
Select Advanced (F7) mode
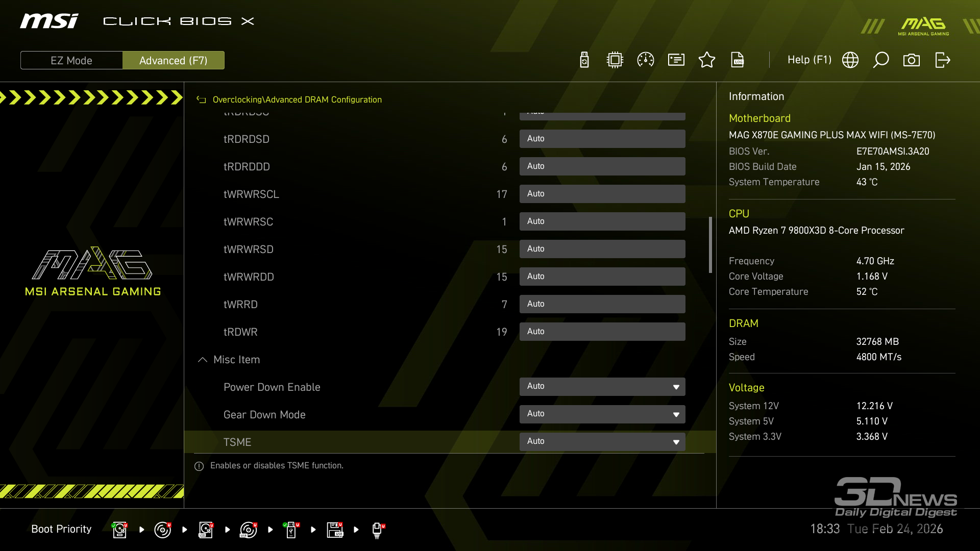(174, 60)
